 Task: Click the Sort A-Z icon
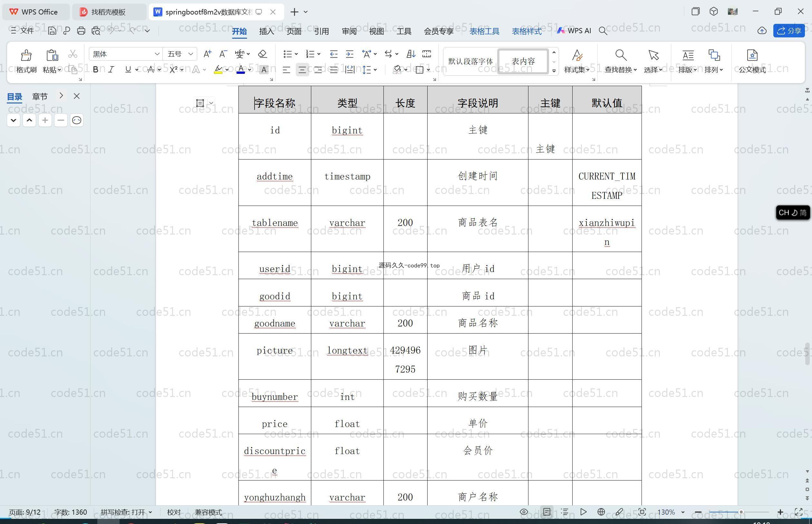(x=411, y=54)
